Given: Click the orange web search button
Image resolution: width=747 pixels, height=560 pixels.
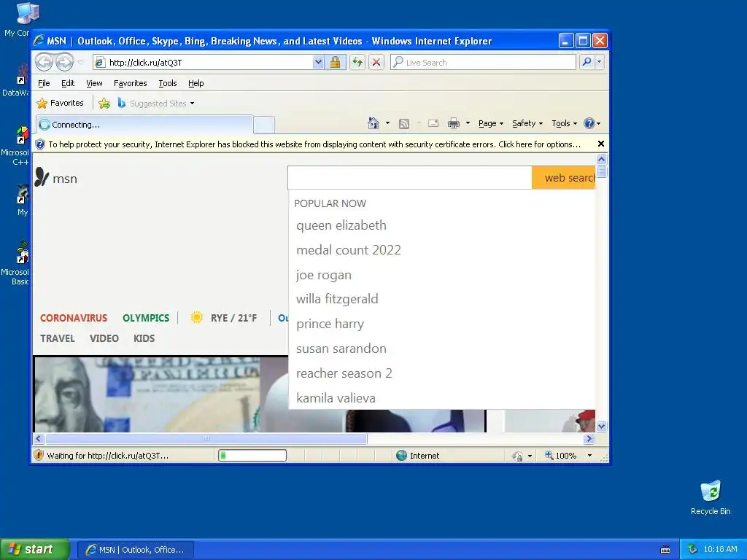Looking at the screenshot, I should pos(564,178).
